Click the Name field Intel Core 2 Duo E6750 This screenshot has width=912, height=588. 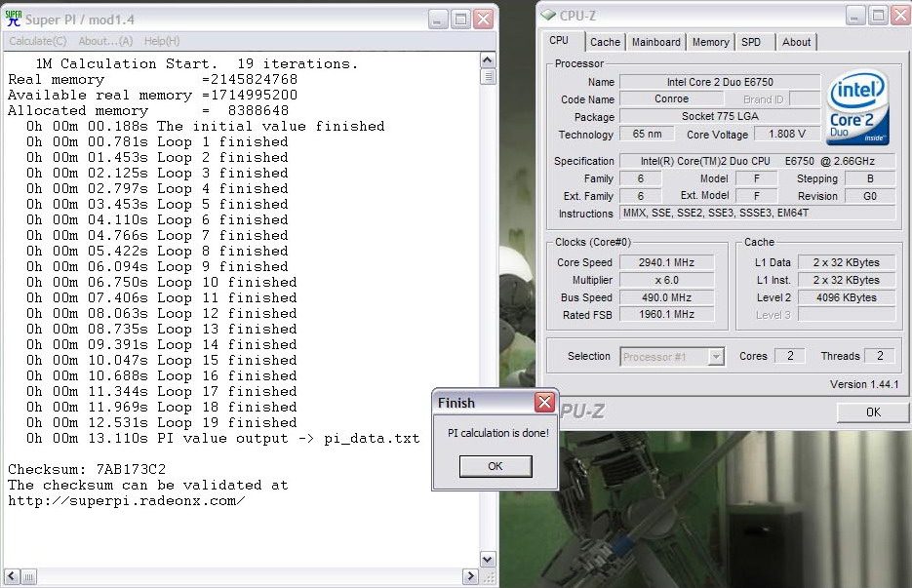coord(720,82)
